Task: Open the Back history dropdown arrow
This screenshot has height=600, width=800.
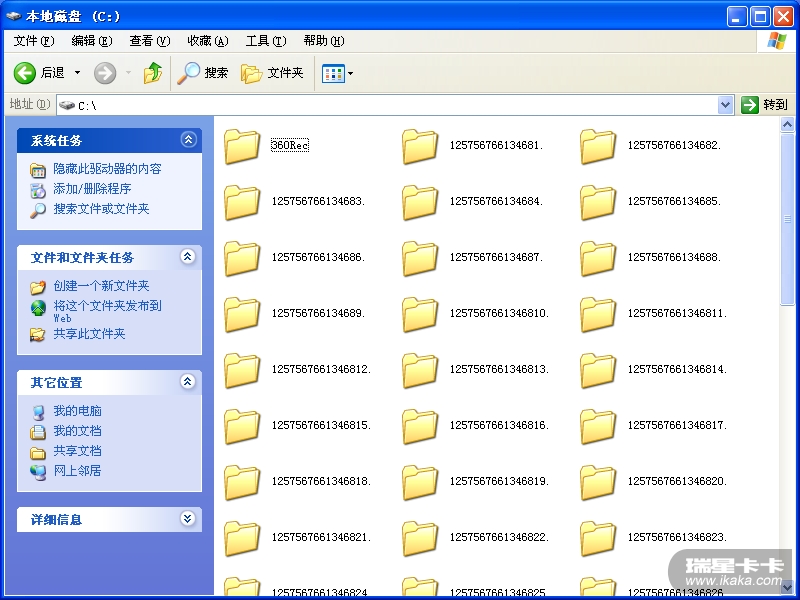Action: coord(78,73)
